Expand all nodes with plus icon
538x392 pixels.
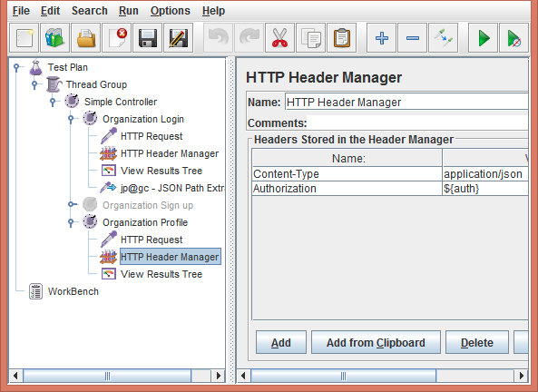coord(382,38)
